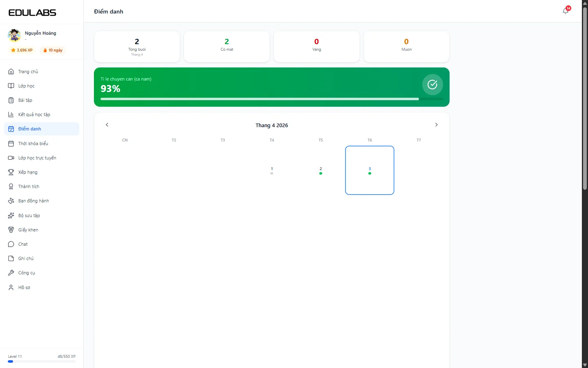Open the Giấy khen menu item
The width and height of the screenshot is (588, 368).
pos(42,230)
